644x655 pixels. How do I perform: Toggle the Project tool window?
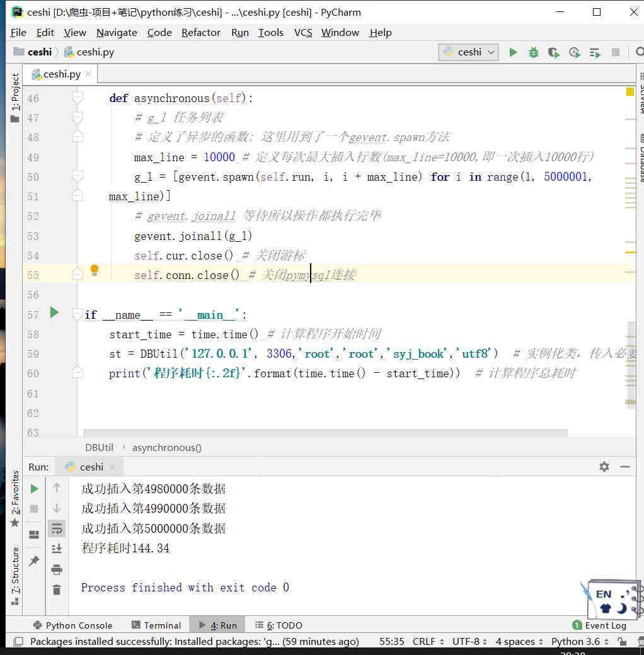15,98
